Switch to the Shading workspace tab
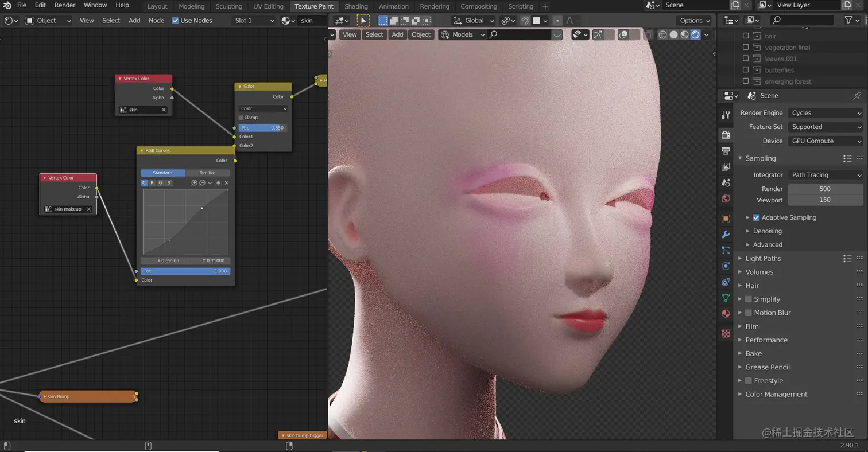The image size is (868, 452). click(356, 6)
